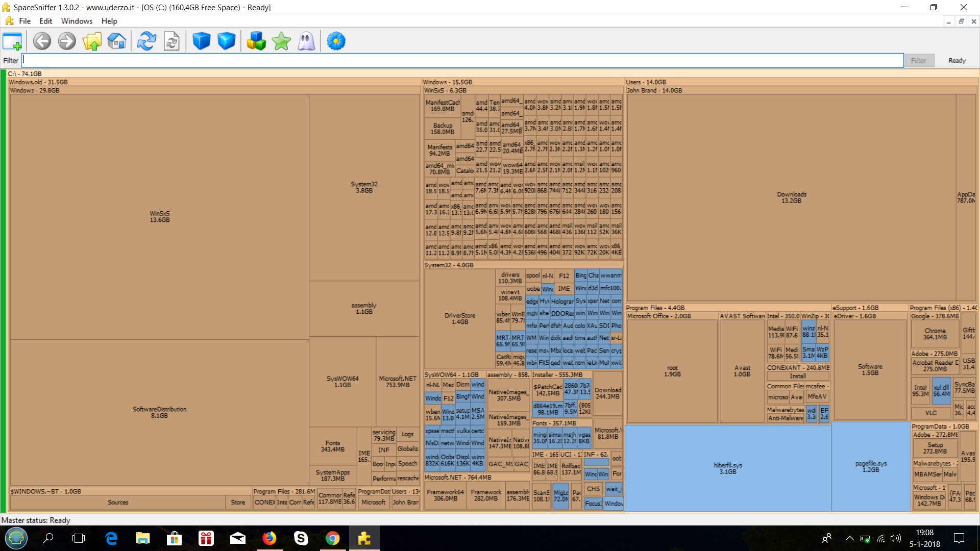Go back with the left arrow icon
Image resolution: width=980 pixels, height=551 pixels.
click(x=42, y=41)
